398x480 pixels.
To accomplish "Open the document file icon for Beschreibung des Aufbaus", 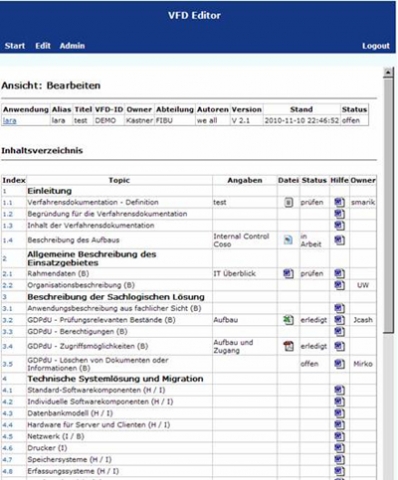I will 288,240.
